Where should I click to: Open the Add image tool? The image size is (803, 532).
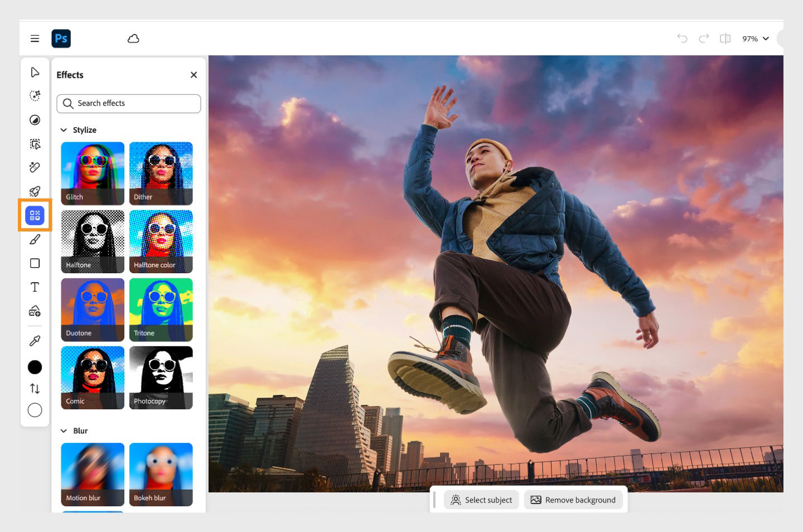[35, 311]
